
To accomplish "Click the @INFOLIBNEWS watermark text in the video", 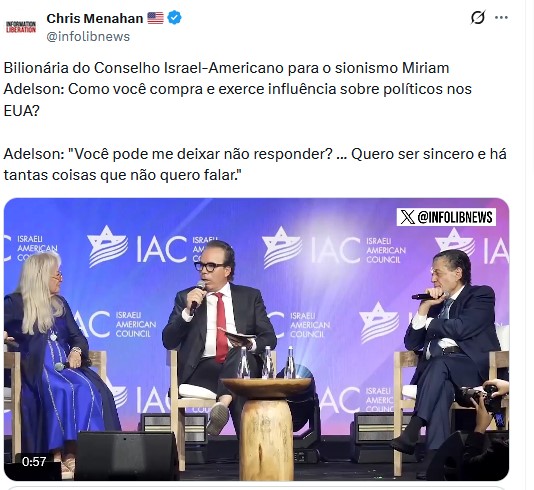I will click(x=455, y=217).
